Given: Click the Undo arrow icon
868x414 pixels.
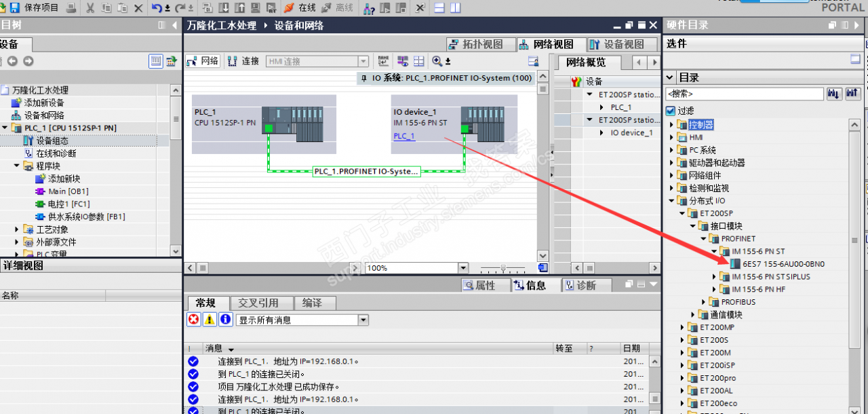Looking at the screenshot, I should [x=157, y=8].
